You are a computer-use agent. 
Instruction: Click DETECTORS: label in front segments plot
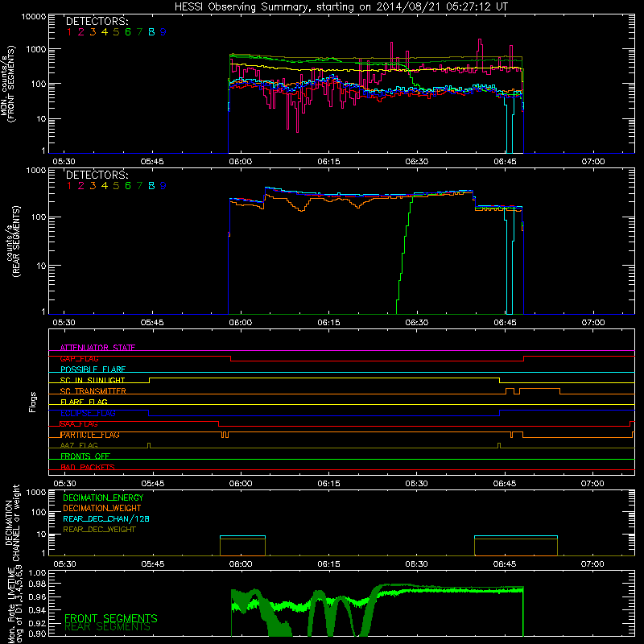(97, 22)
